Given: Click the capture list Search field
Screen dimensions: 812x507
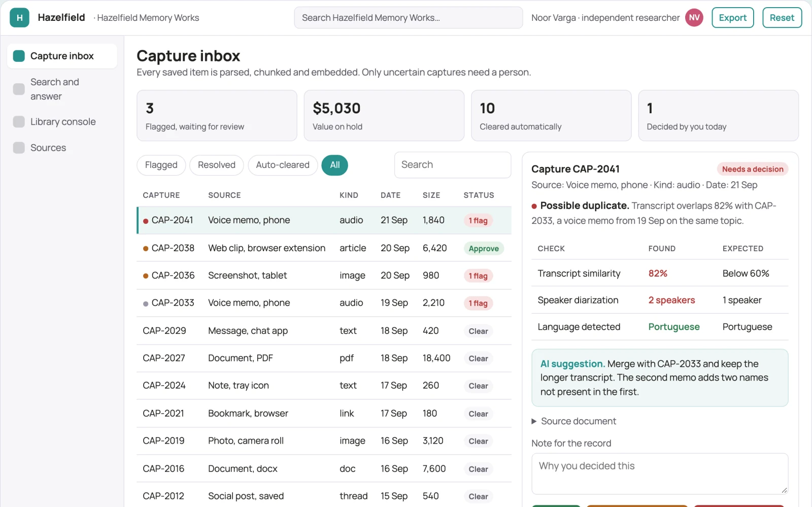Looking at the screenshot, I should pos(453,165).
